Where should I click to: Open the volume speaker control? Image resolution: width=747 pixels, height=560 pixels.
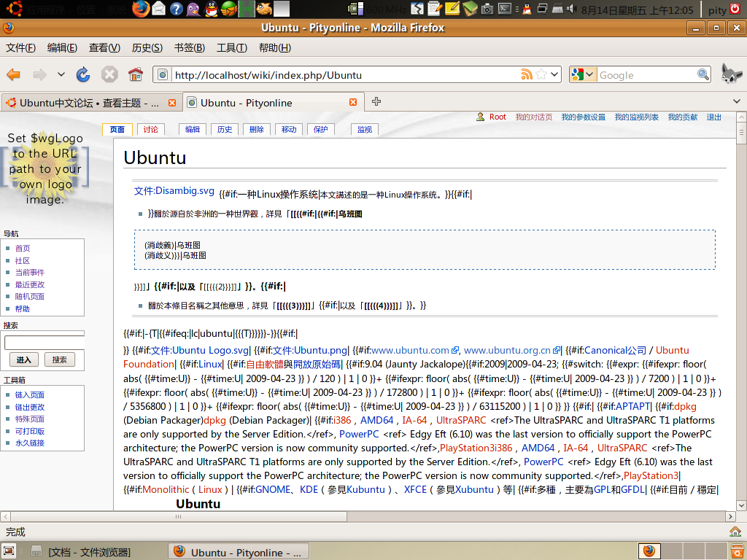tap(571, 9)
